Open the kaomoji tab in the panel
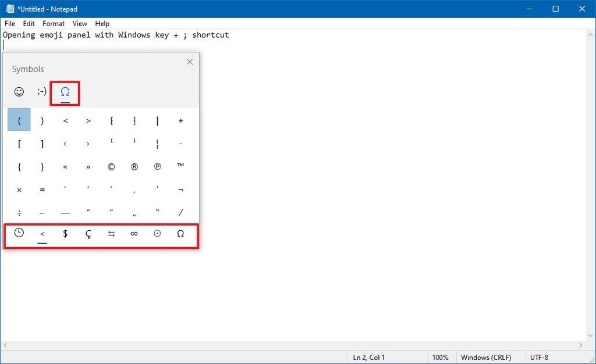The width and height of the screenshot is (596, 364). [41, 91]
